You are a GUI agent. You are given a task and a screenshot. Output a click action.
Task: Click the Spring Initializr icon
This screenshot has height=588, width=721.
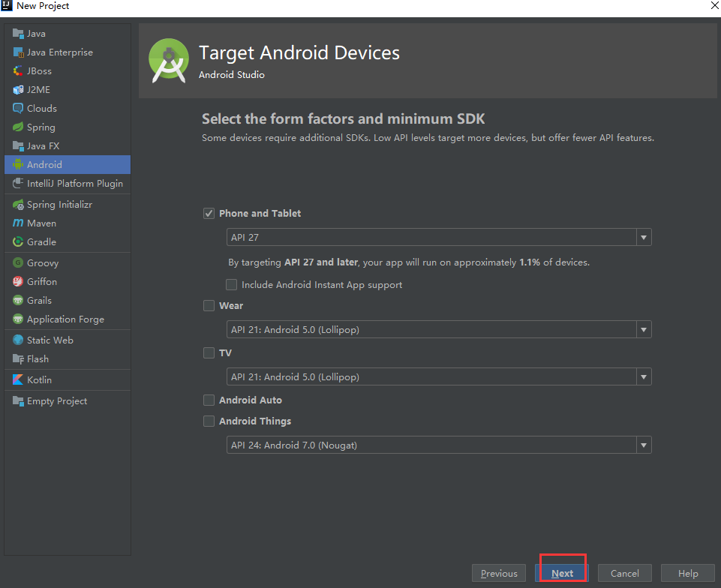point(18,205)
